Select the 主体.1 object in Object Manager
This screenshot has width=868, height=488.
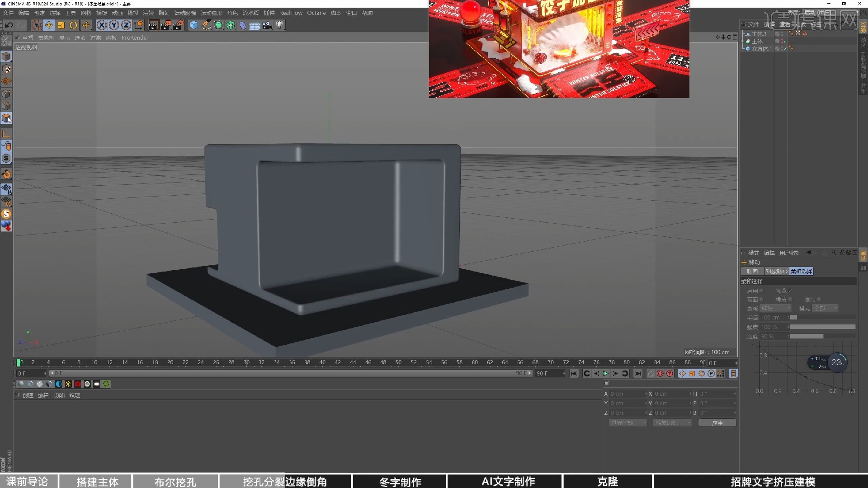coord(759,34)
